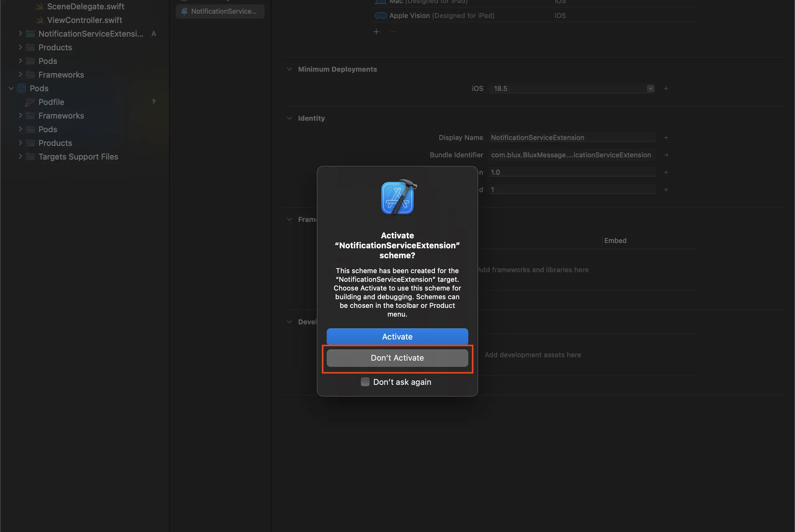Viewport: 795px width, 532px height.
Task: Collapse the Minimum Deployments section
Action: 289,69
